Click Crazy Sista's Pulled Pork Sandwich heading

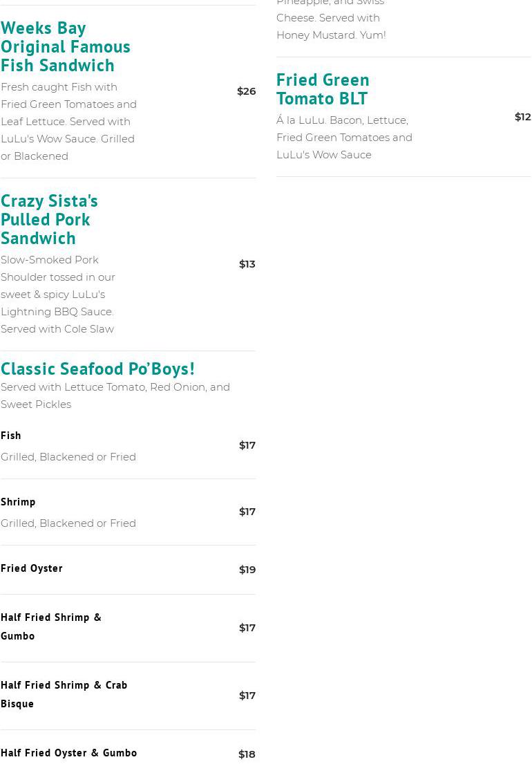point(49,219)
